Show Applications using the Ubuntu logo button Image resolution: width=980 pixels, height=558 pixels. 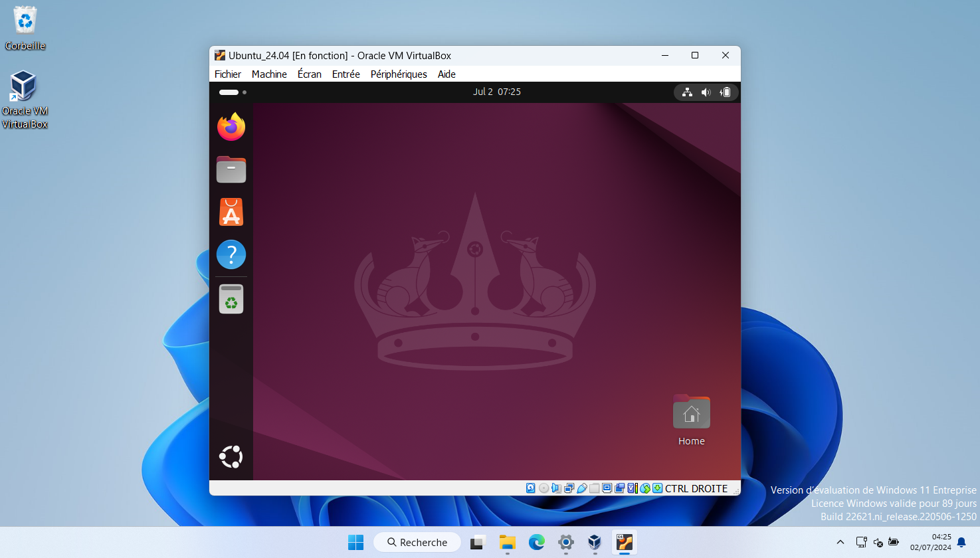click(x=231, y=457)
